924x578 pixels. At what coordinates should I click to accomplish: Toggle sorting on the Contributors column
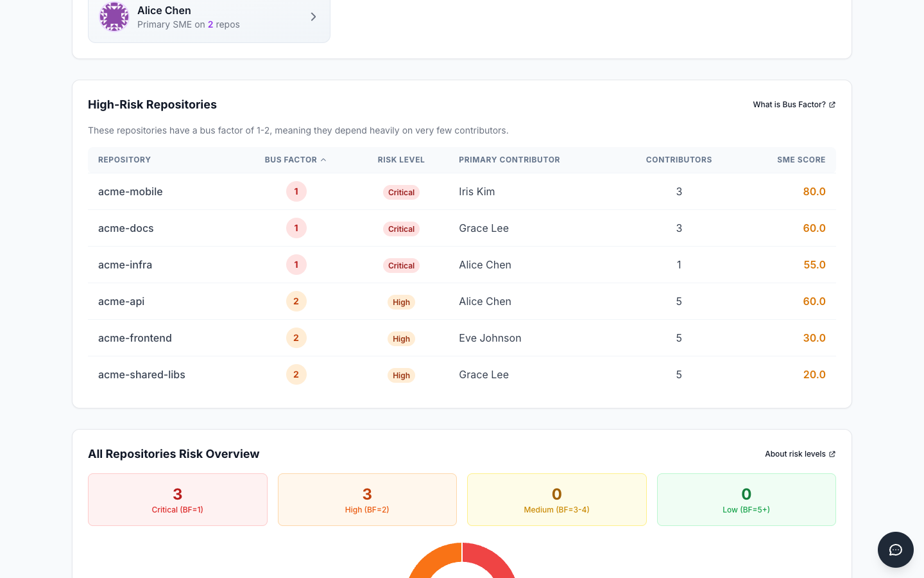678,159
